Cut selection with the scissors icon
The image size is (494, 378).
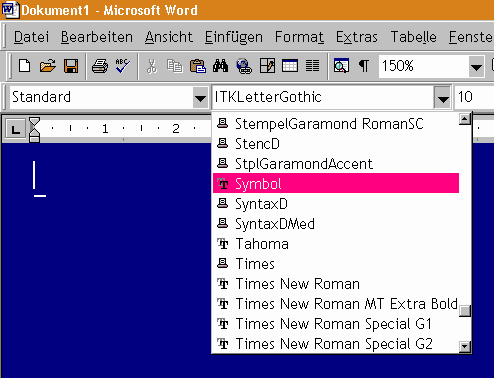(x=152, y=66)
